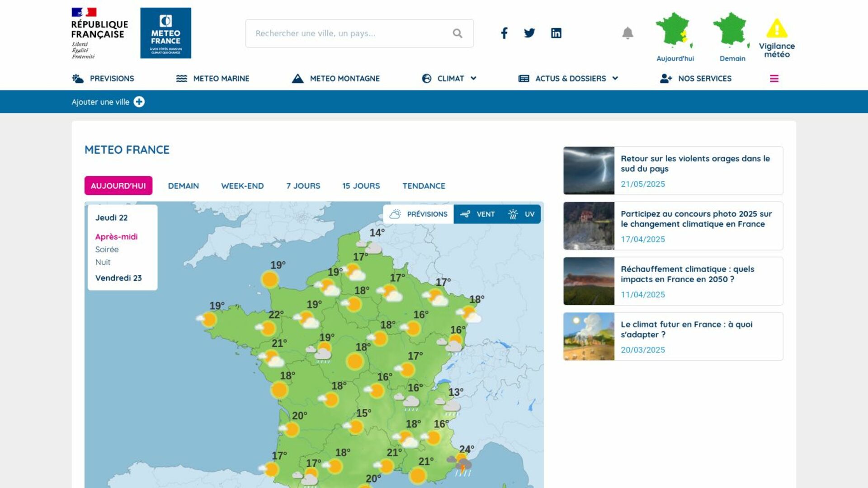Screen dimensions: 868x488
Task: Select the Après-midi period
Action: (x=116, y=237)
